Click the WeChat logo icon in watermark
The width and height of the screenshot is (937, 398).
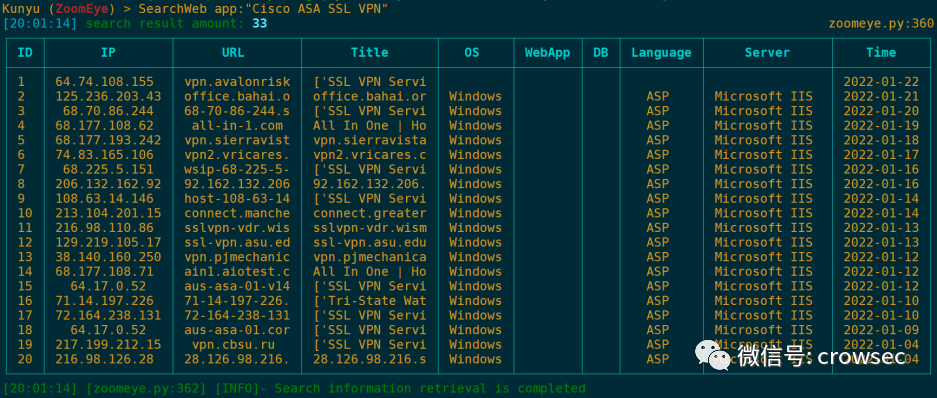(713, 356)
